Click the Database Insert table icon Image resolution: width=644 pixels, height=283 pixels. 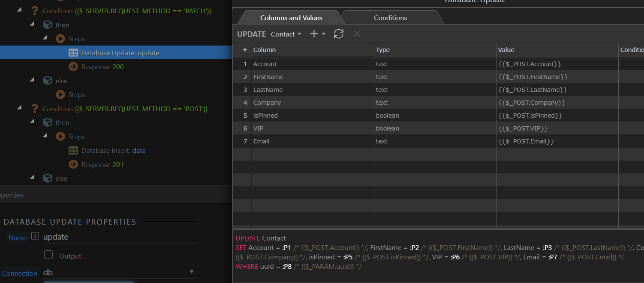pyautogui.click(x=73, y=151)
